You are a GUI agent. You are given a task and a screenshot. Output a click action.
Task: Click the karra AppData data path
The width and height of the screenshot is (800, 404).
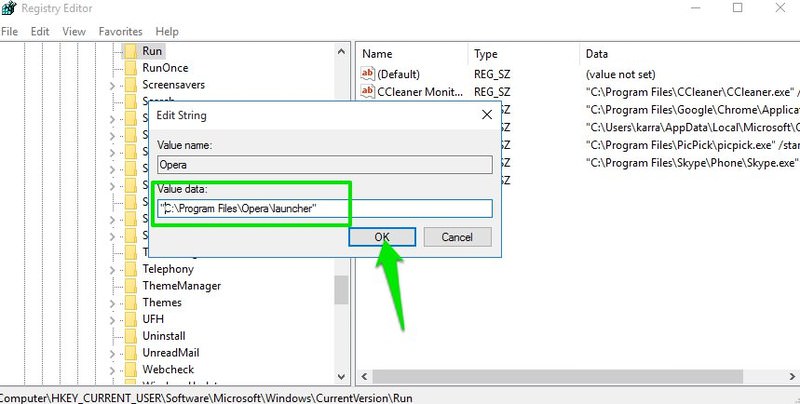coord(692,128)
